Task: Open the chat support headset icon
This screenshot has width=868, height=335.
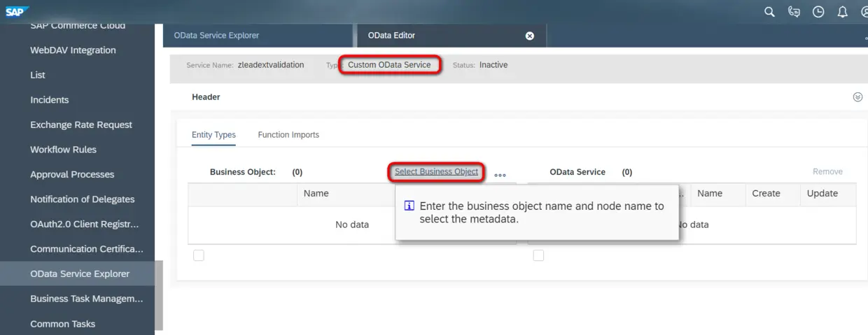Action: [x=794, y=12]
